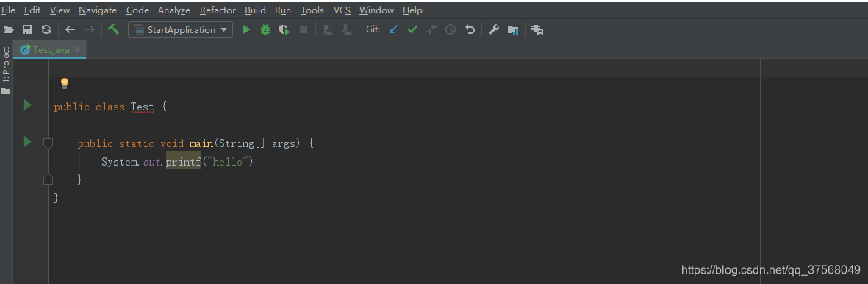
Task: Open Settings with the wrench icon
Action: [x=494, y=30]
